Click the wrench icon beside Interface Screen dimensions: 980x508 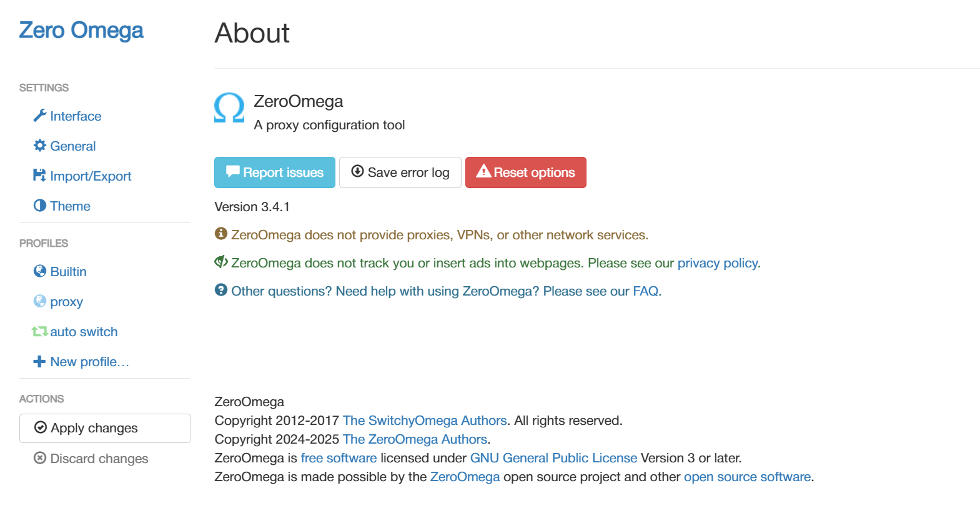pyautogui.click(x=40, y=116)
